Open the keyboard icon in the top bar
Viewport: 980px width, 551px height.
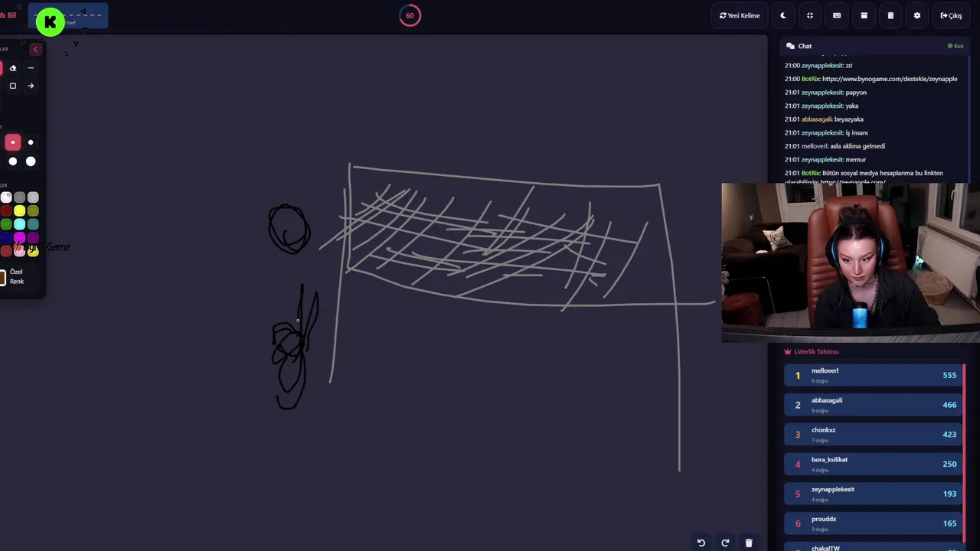tap(837, 15)
